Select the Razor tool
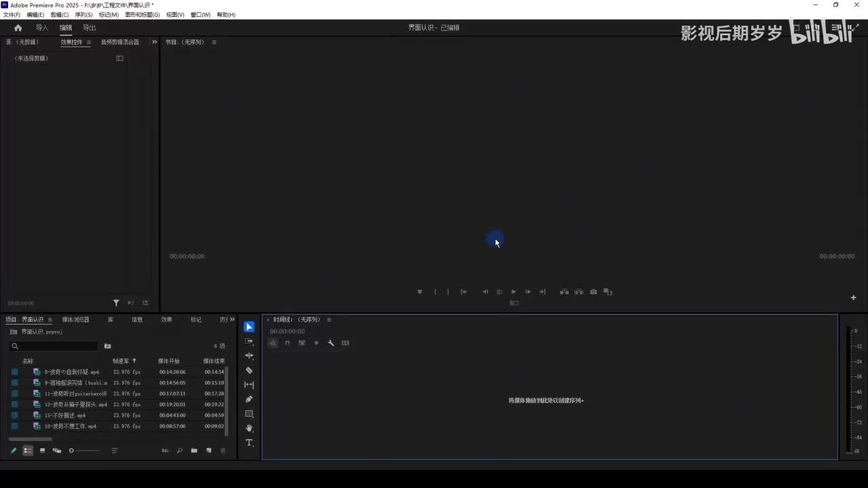The height and width of the screenshot is (488, 868). point(249,371)
